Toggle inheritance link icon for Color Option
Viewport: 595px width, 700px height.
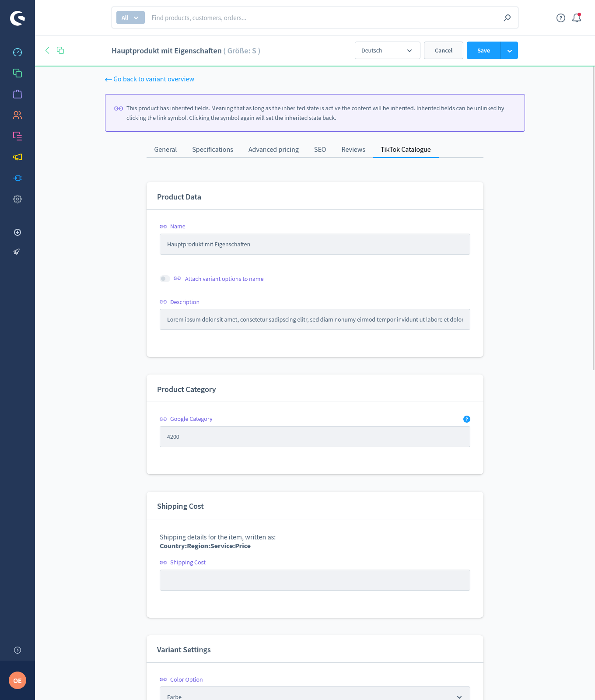click(163, 679)
